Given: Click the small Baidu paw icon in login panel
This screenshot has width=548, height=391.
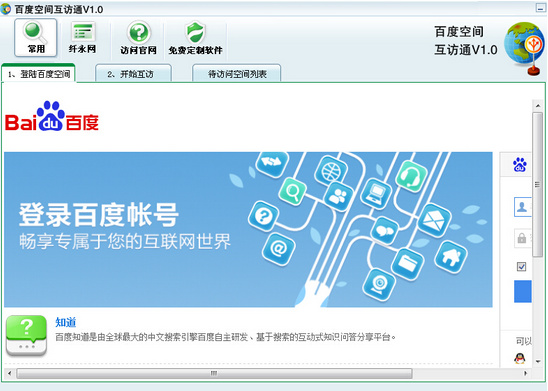Looking at the screenshot, I should (x=520, y=165).
